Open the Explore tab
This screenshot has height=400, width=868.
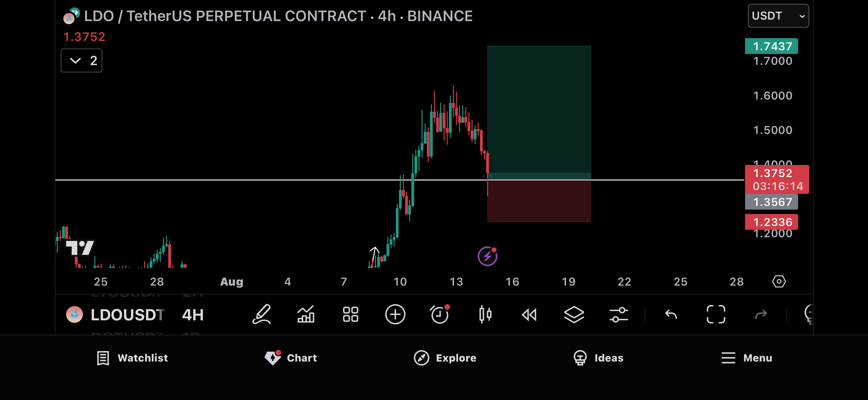tap(445, 358)
